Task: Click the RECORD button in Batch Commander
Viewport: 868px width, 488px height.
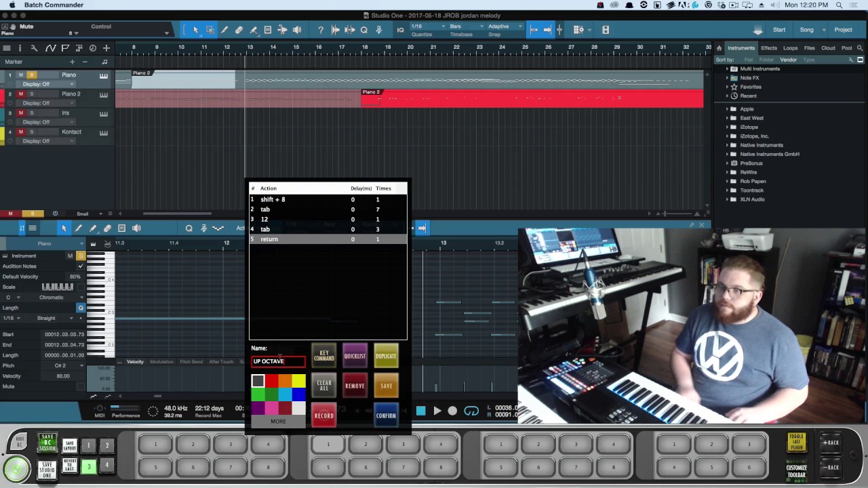Action: [x=324, y=415]
